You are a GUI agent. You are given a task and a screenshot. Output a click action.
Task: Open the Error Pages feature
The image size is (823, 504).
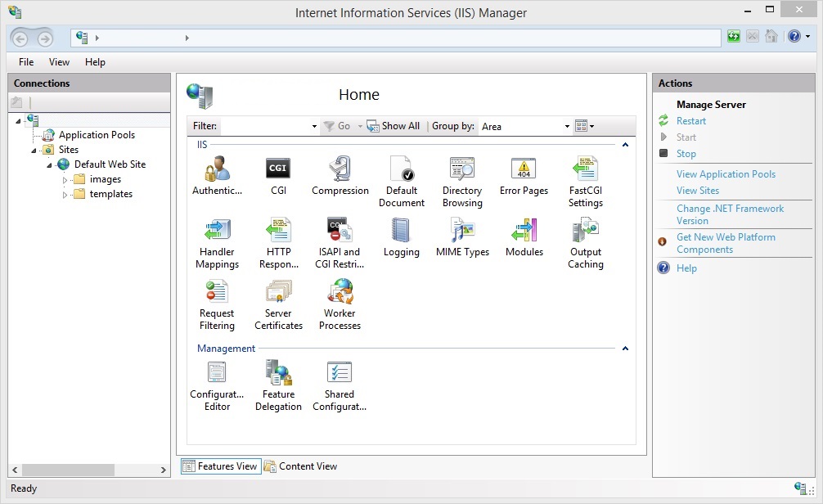tap(524, 175)
